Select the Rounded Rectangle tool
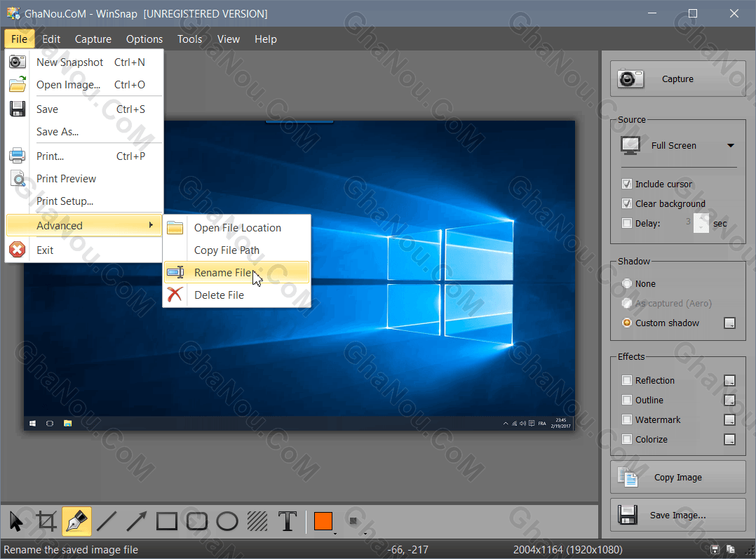Viewport: 756px width, 559px height. 196,521
